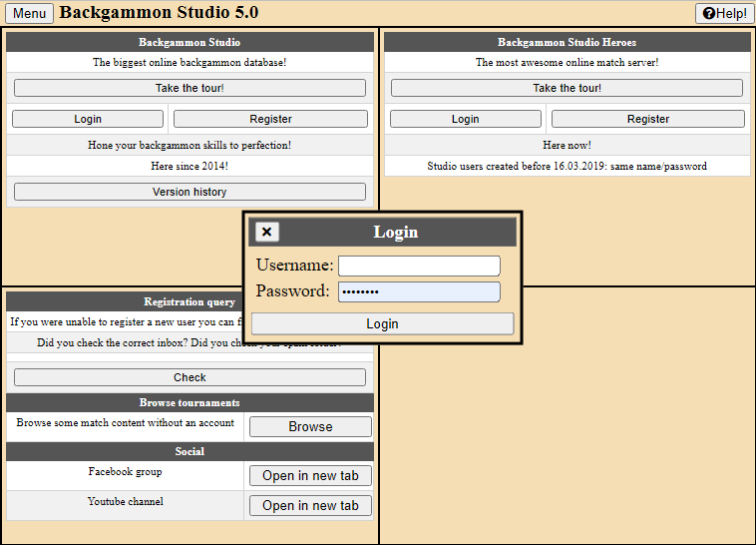The width and height of the screenshot is (756, 545).
Task: Take the tour in Studio Heroes panel
Action: (567, 88)
